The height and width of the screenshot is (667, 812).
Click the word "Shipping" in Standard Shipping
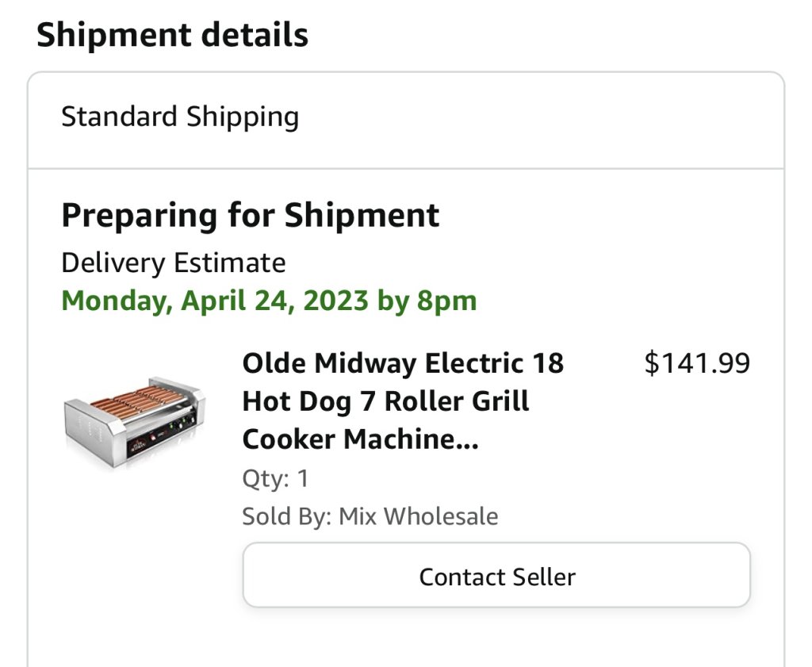pyautogui.click(x=243, y=117)
